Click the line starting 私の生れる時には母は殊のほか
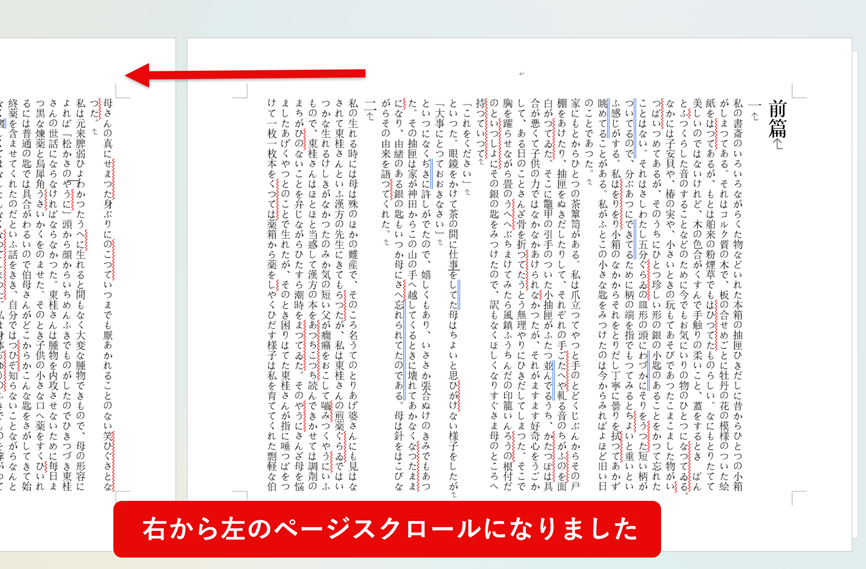 pos(354,295)
